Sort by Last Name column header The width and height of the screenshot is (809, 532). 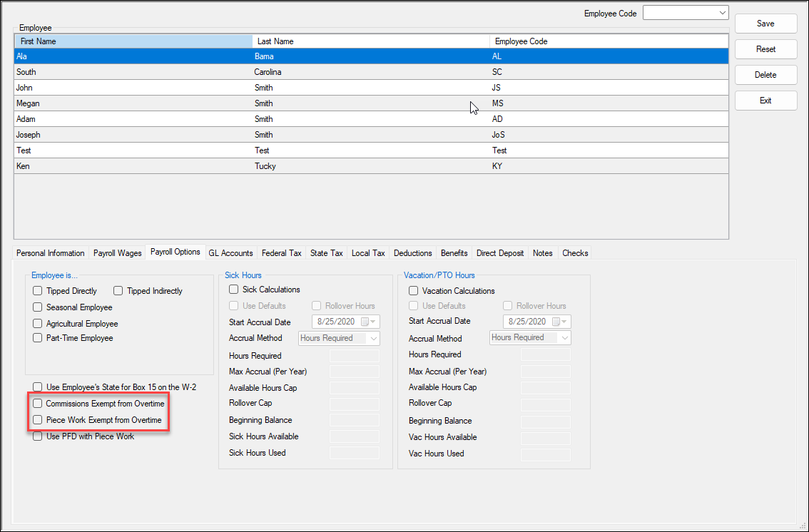tap(370, 41)
